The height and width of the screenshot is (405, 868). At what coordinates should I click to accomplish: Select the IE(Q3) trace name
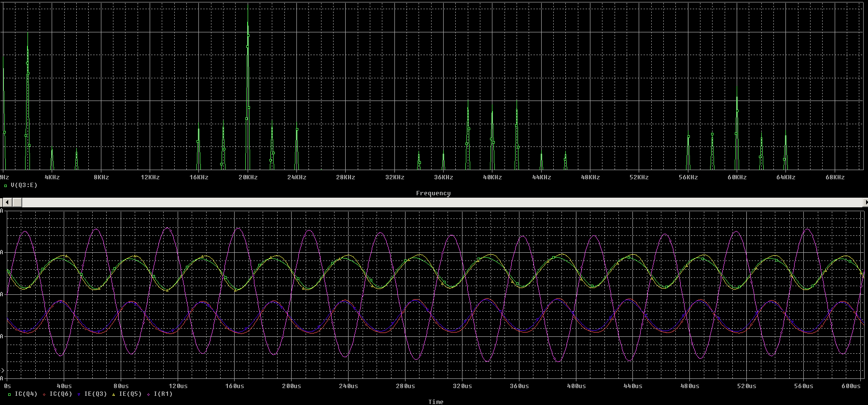point(96,394)
